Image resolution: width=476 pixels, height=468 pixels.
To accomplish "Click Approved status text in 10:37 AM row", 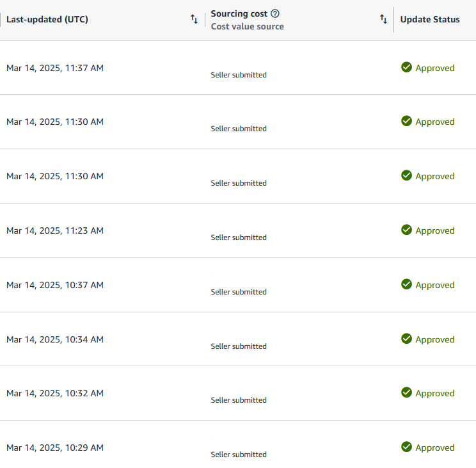I will tap(435, 285).
